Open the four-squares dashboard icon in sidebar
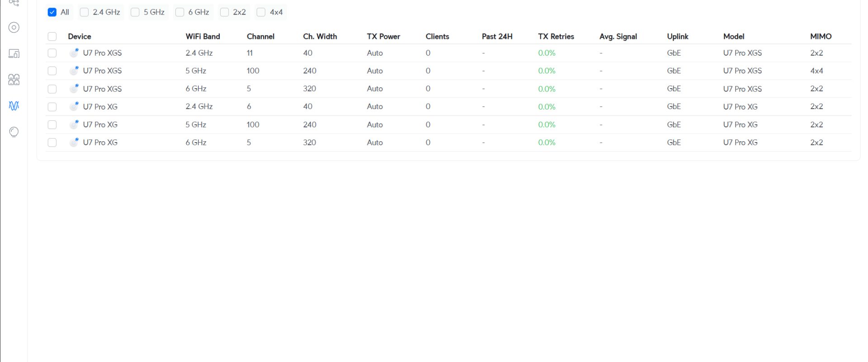 [x=14, y=80]
